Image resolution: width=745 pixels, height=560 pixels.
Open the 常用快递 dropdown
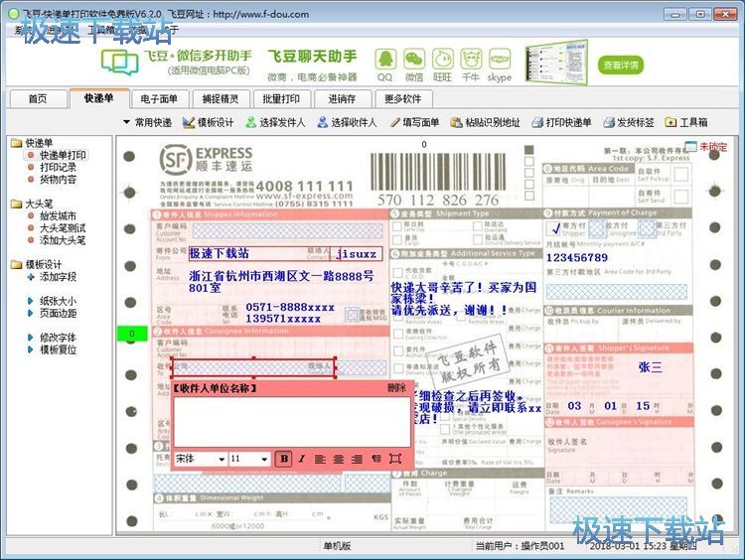pos(147,122)
